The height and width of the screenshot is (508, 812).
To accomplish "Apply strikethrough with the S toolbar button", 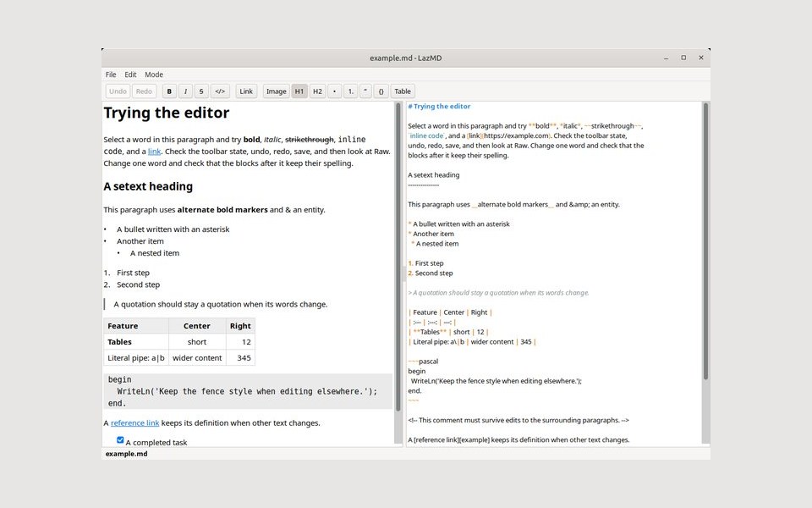I will tap(201, 91).
